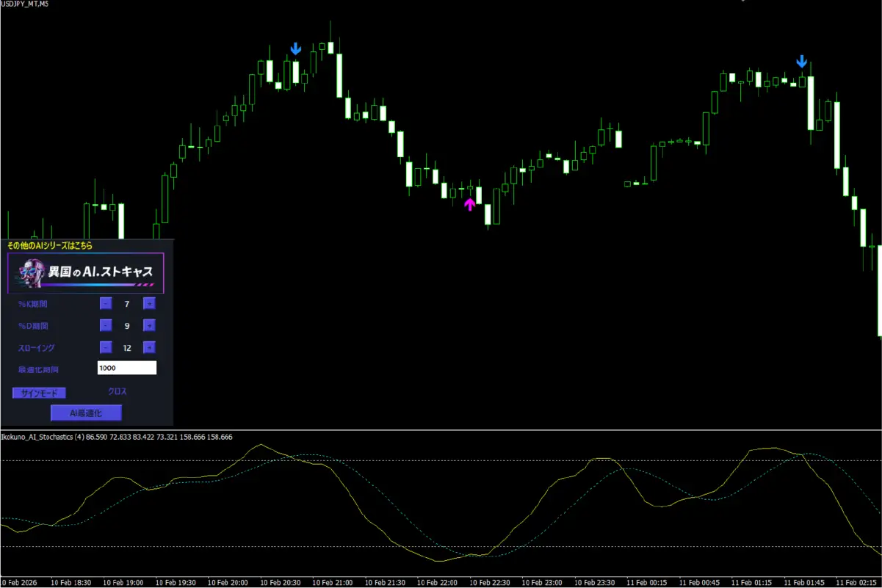Run the AI最適化 button
This screenshot has width=882, height=588.
pyautogui.click(x=86, y=413)
